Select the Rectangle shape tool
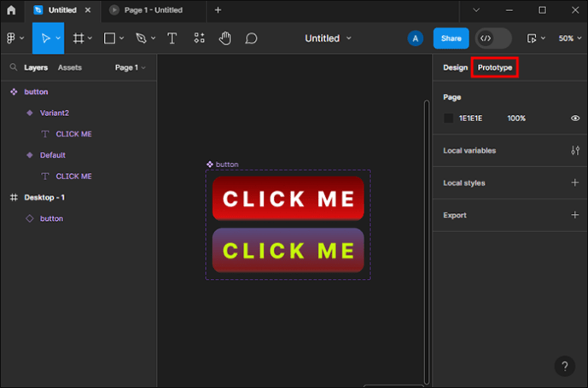 coord(109,38)
